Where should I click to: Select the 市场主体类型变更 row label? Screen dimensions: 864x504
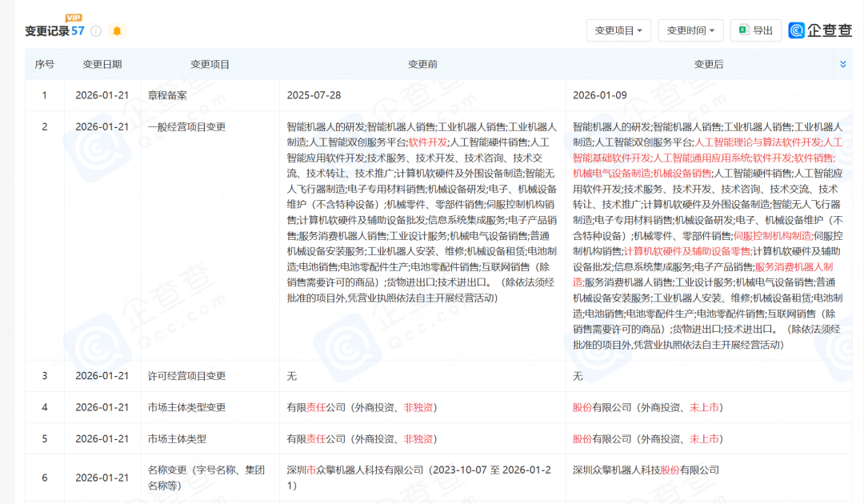click(x=187, y=407)
